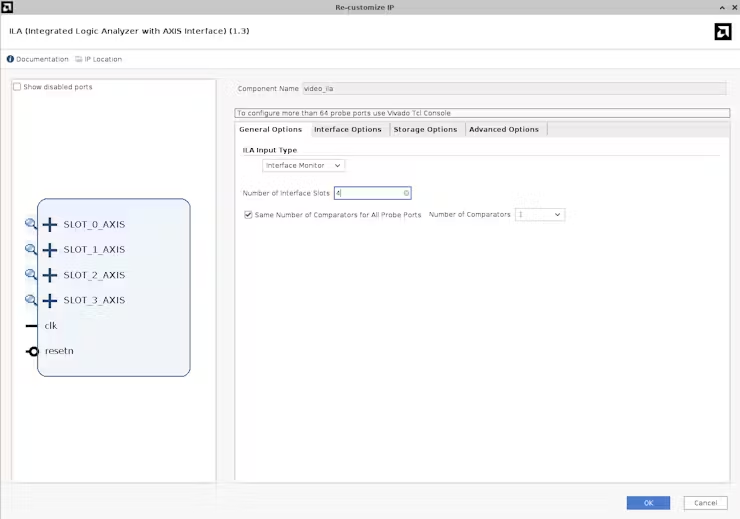This screenshot has height=519, width=740.
Task: Click the IP Location folder icon
Action: [x=79, y=59]
